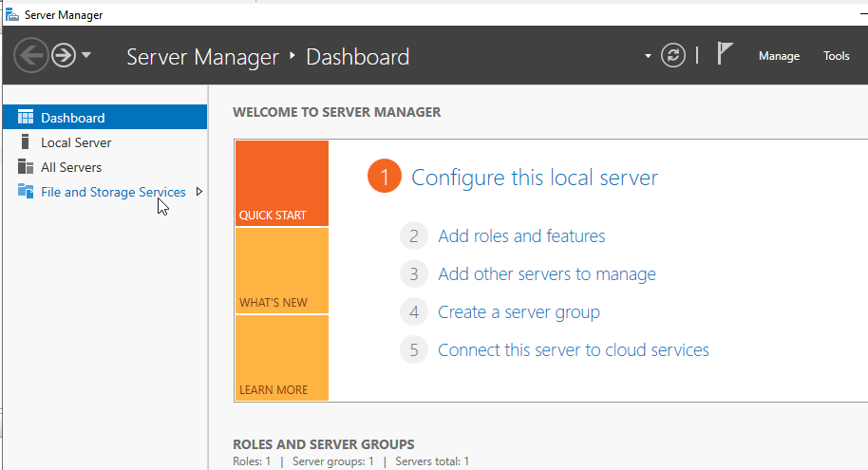Open dropdown arrow left of refresh icon

[x=648, y=56]
